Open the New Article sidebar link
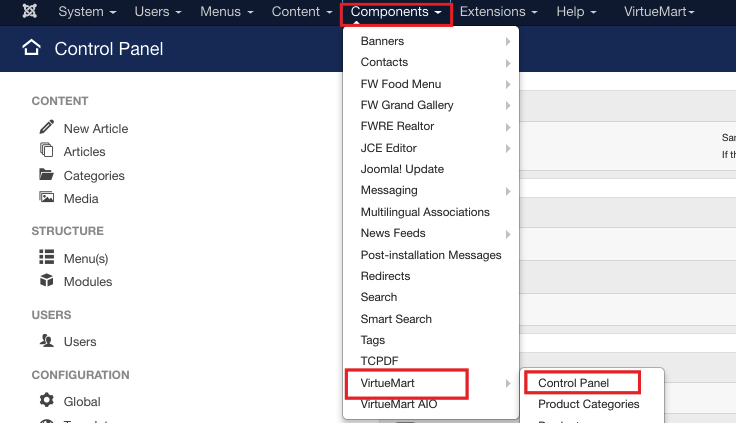Viewport: 736px width, 423px height. [x=96, y=128]
